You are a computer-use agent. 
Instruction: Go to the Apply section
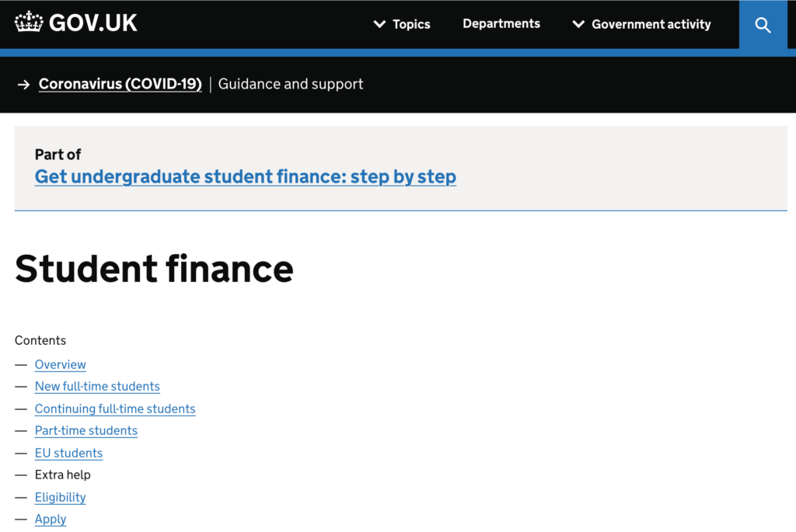(x=51, y=520)
